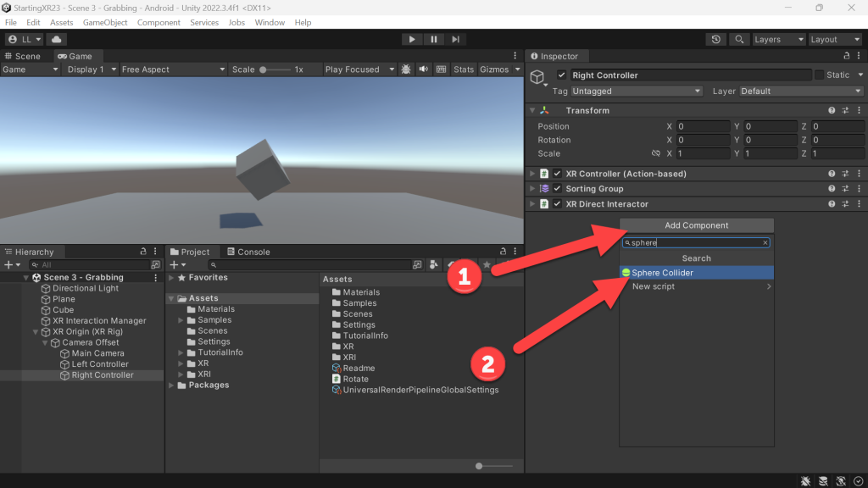Screen dimensions: 868x488
Task: Select Left Controller in Hierarchy
Action: pos(100,364)
